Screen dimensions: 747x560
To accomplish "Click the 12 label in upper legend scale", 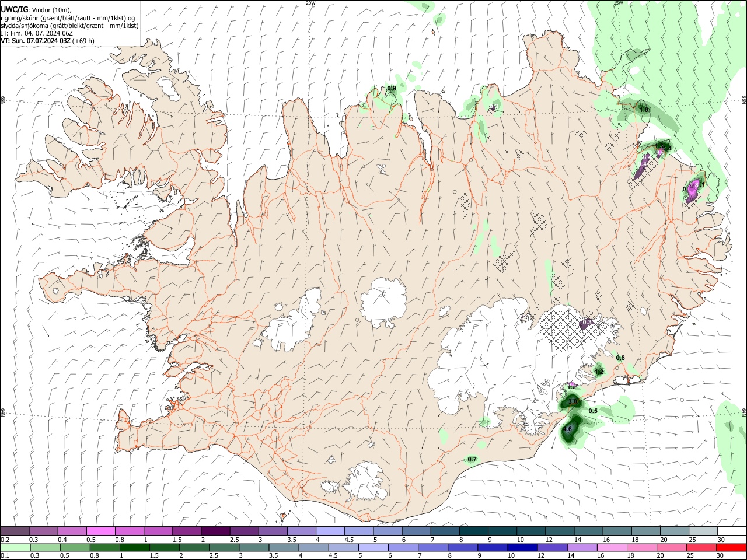I will (x=549, y=540).
